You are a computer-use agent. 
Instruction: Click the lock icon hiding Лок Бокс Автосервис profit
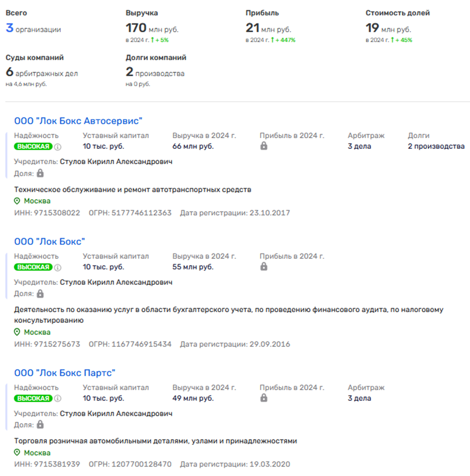pyautogui.click(x=264, y=146)
